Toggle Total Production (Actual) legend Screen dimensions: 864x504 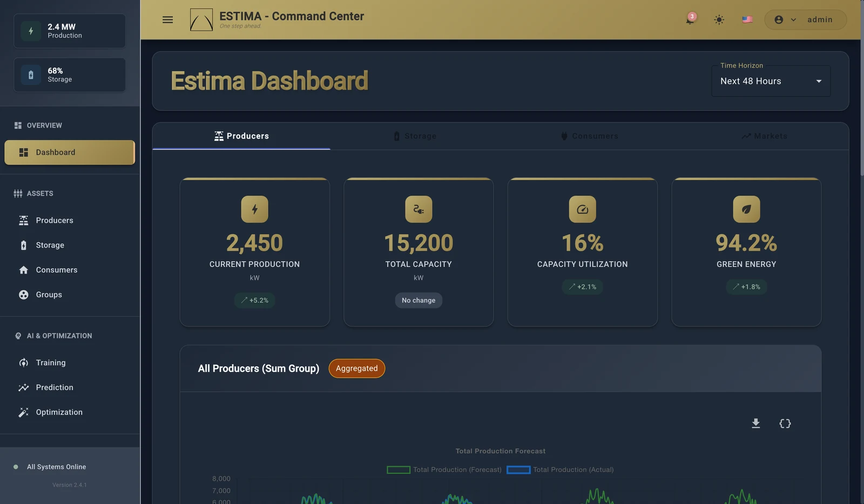(x=561, y=469)
